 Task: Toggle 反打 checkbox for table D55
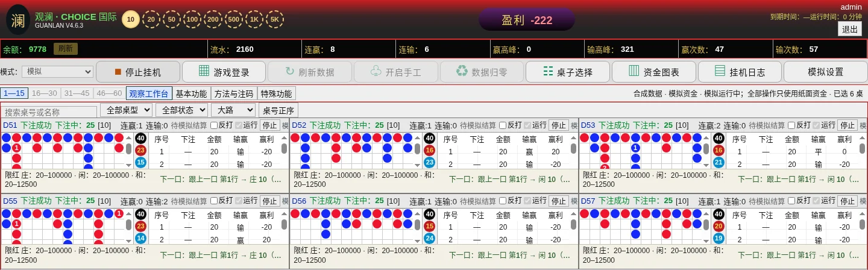point(213,201)
